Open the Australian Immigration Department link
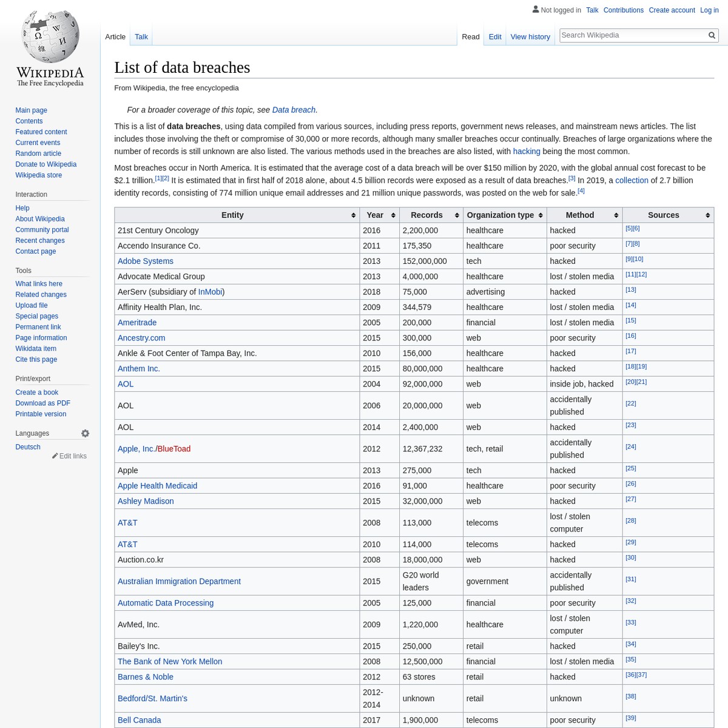Viewport: 728px width, 728px height. click(179, 581)
